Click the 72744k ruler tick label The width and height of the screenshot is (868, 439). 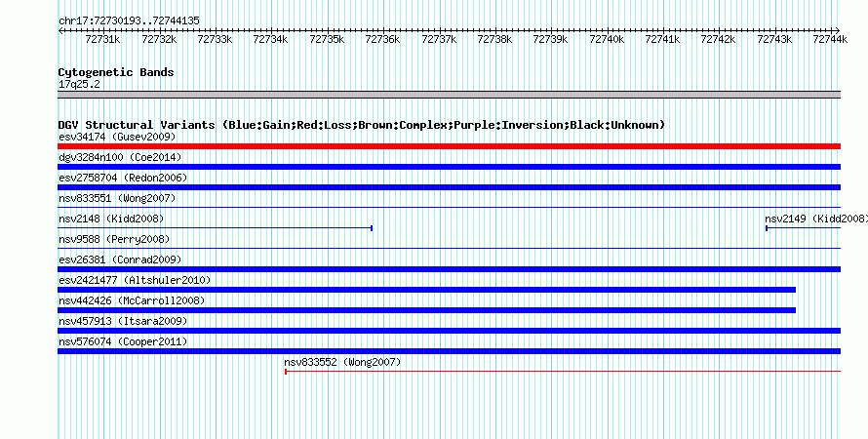(830, 39)
